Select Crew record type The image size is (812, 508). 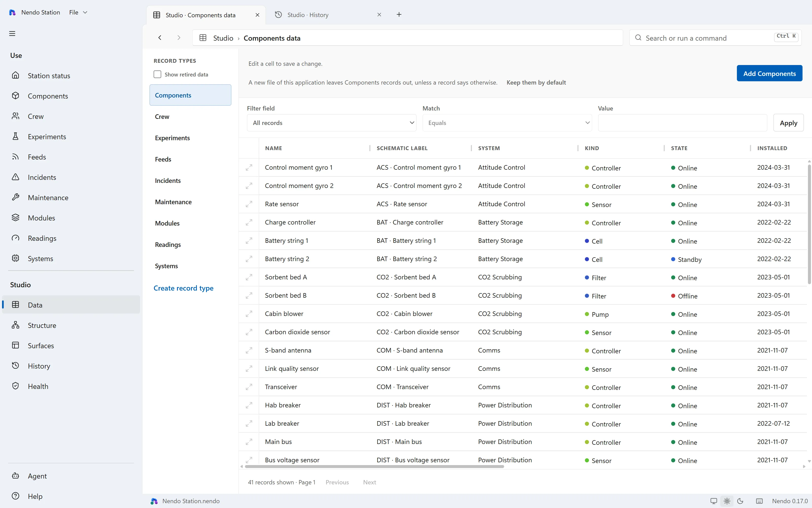(x=190, y=117)
